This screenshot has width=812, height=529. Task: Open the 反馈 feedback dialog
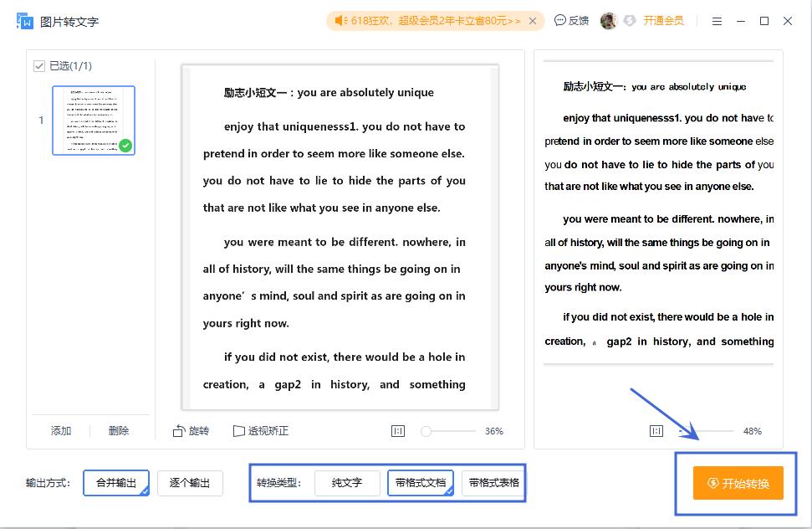(x=573, y=20)
